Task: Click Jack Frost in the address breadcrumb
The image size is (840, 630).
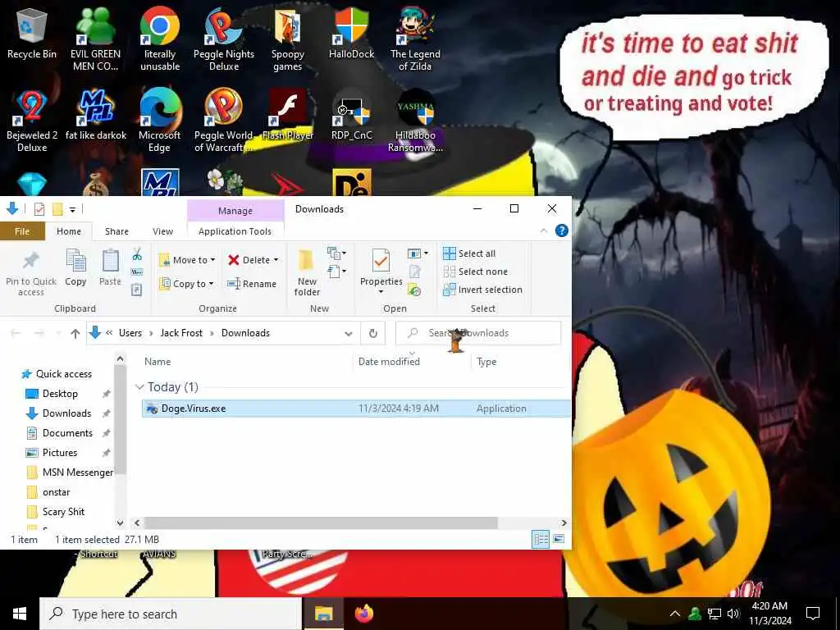Action: coord(181,333)
